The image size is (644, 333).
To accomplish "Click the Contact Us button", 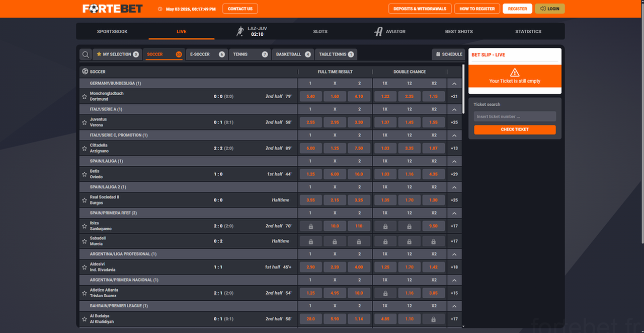I will point(240,9).
